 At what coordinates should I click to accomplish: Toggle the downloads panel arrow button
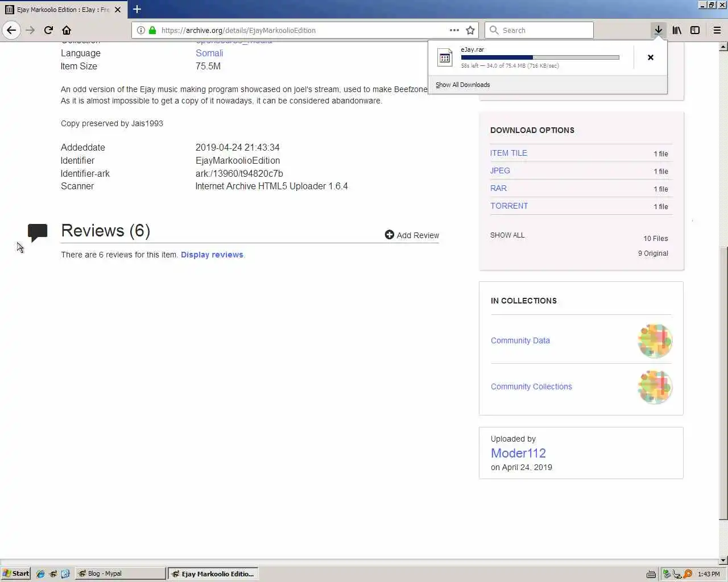659,30
